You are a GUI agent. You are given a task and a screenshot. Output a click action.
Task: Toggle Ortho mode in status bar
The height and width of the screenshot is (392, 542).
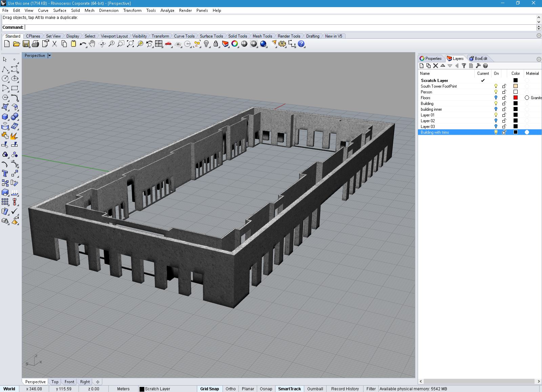[230, 389]
